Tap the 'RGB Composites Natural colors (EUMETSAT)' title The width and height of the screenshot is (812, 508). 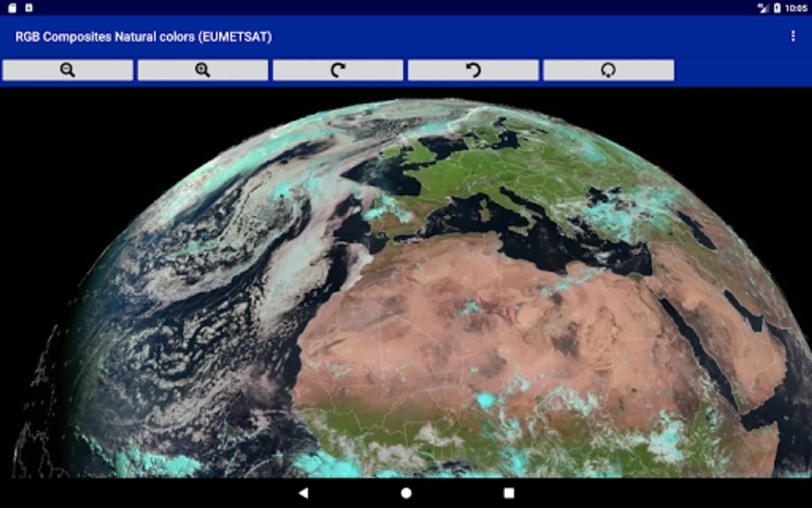pos(143,37)
